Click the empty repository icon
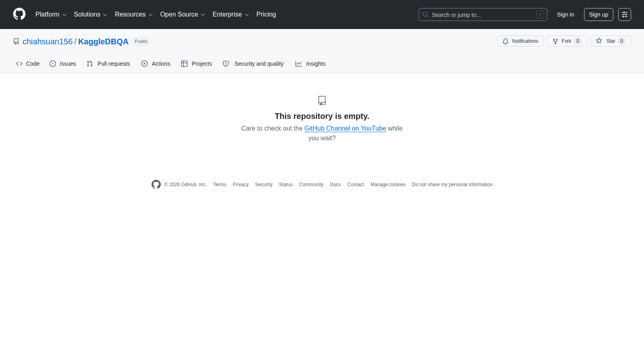This screenshot has height=347, width=644. click(322, 100)
